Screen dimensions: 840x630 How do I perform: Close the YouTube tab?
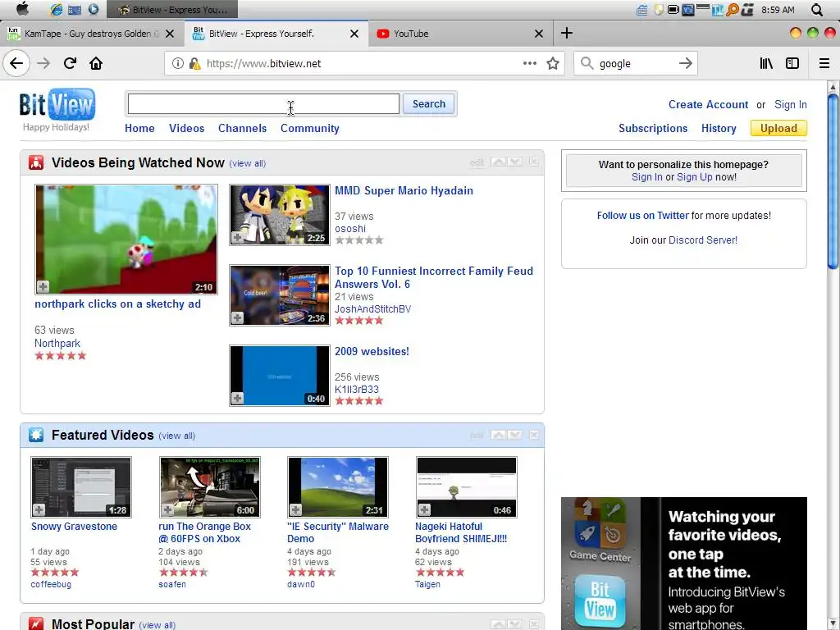(539, 34)
